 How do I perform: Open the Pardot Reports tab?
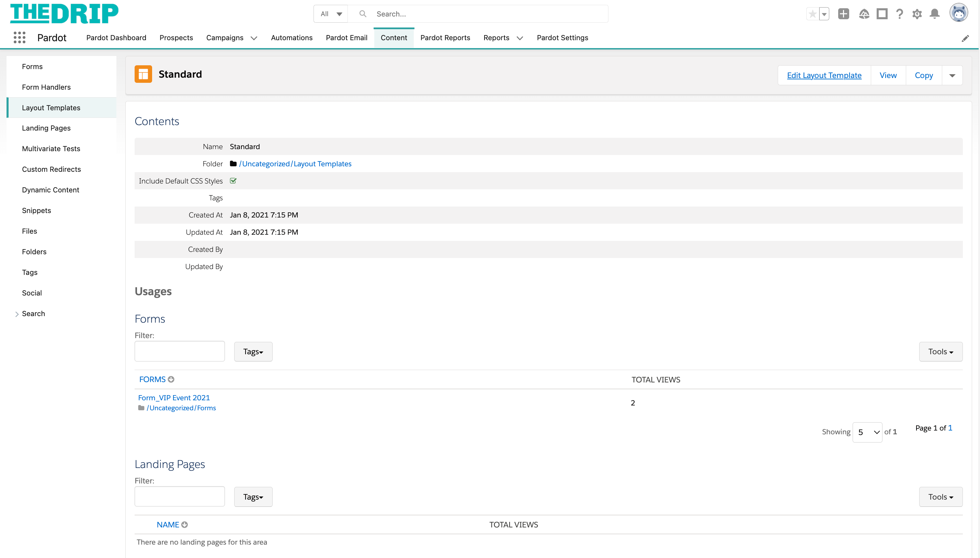(445, 37)
